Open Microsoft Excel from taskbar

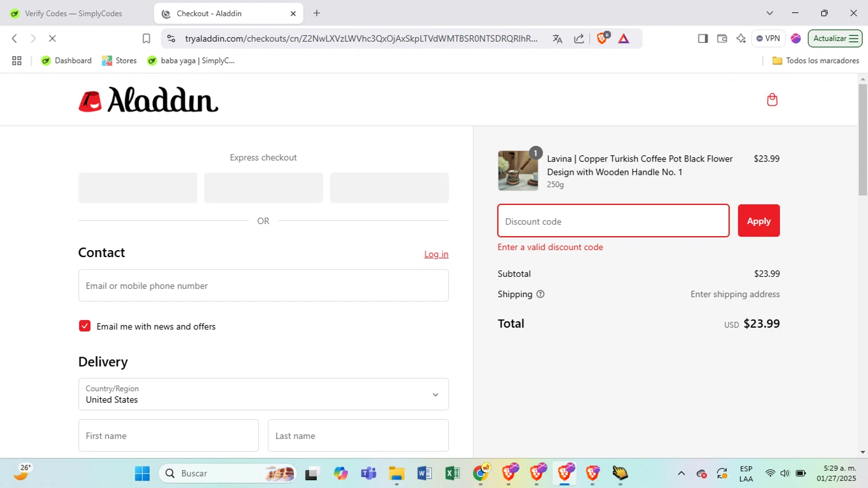[x=452, y=474]
